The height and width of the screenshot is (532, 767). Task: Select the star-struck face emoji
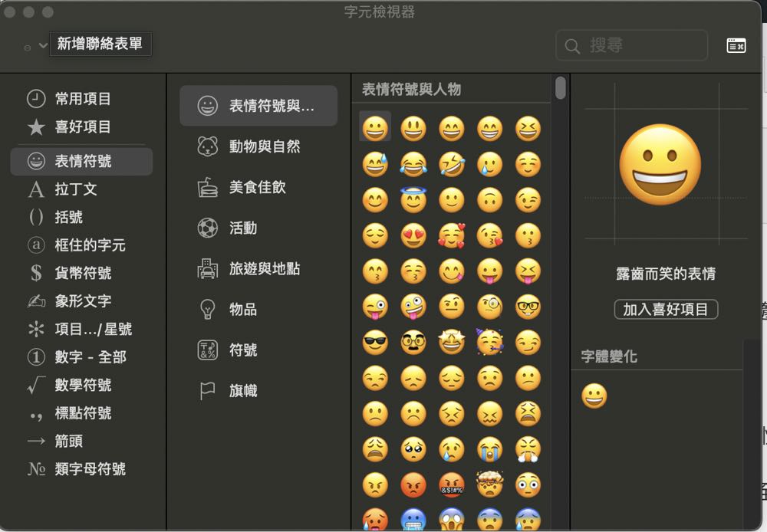452,343
